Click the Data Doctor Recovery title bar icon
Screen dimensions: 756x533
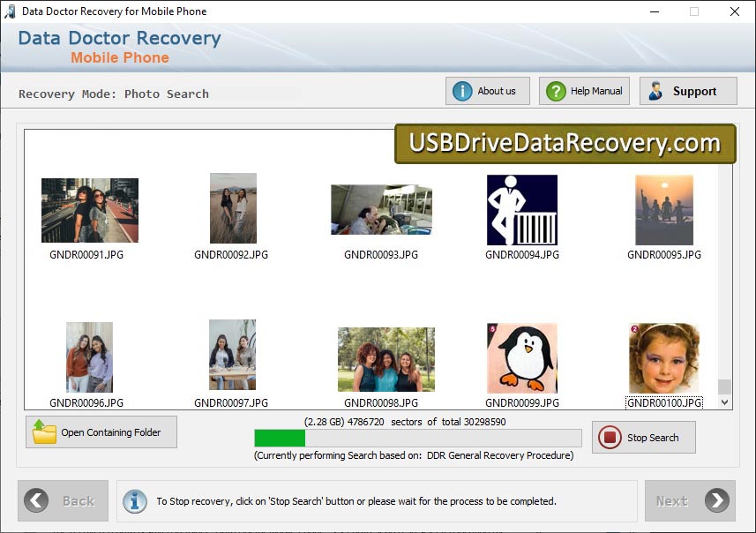11,11
